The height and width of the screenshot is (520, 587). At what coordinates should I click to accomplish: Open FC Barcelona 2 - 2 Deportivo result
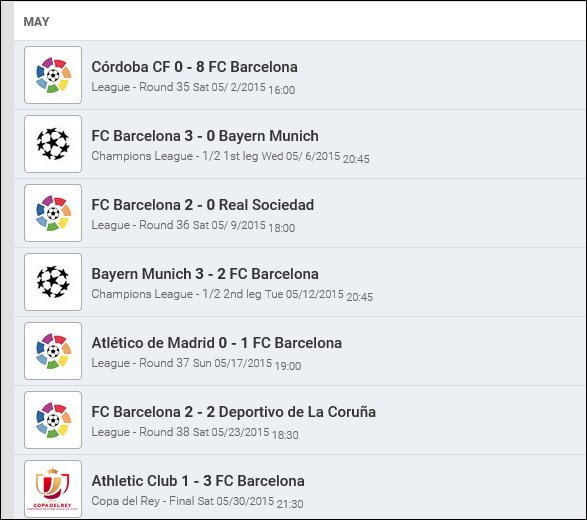click(234, 412)
